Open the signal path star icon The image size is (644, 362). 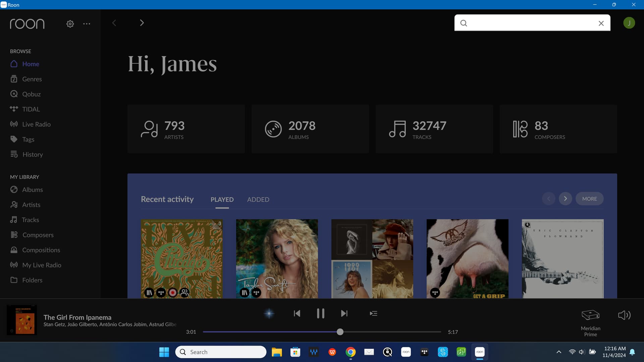pos(269,313)
